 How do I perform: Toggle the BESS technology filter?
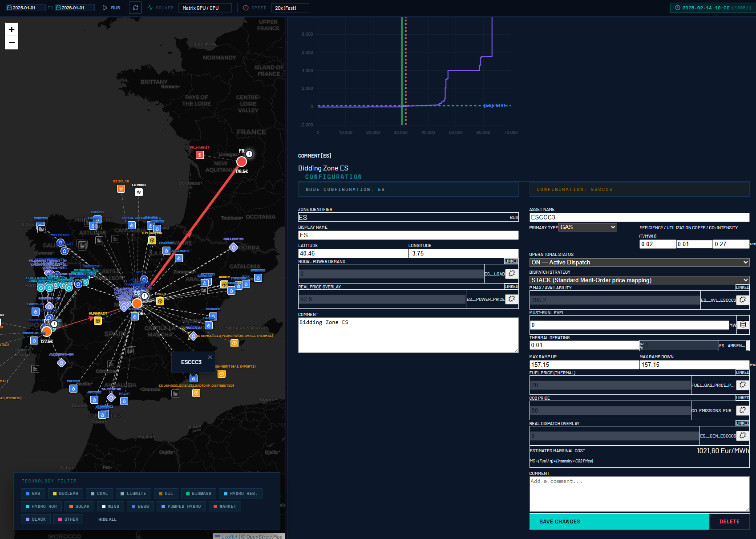(140, 506)
